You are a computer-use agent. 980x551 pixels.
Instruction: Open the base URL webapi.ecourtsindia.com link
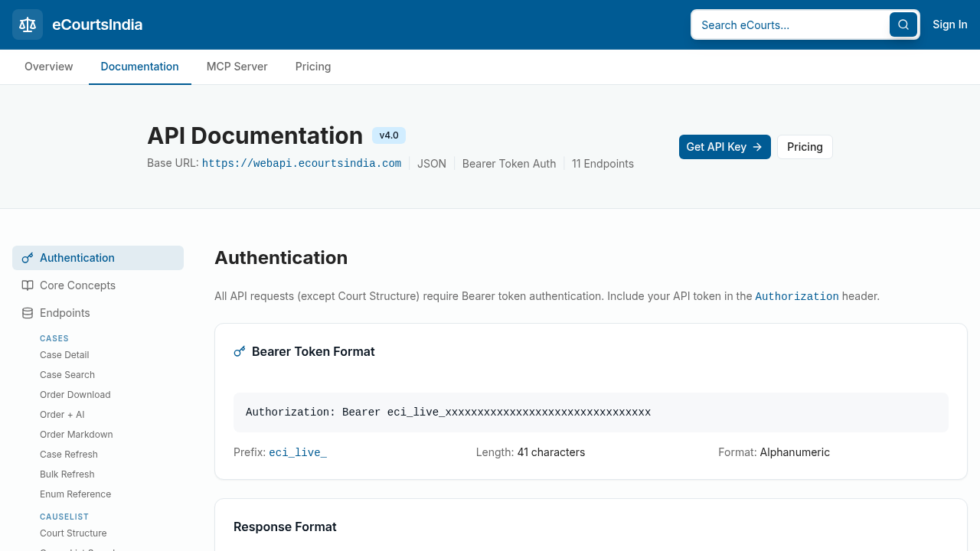coord(302,164)
